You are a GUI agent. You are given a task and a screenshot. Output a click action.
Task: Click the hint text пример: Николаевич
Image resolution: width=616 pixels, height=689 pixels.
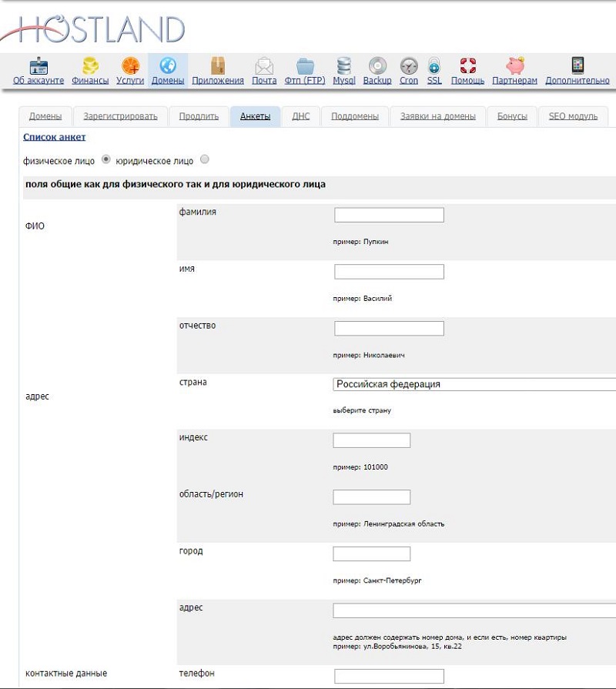[369, 355]
